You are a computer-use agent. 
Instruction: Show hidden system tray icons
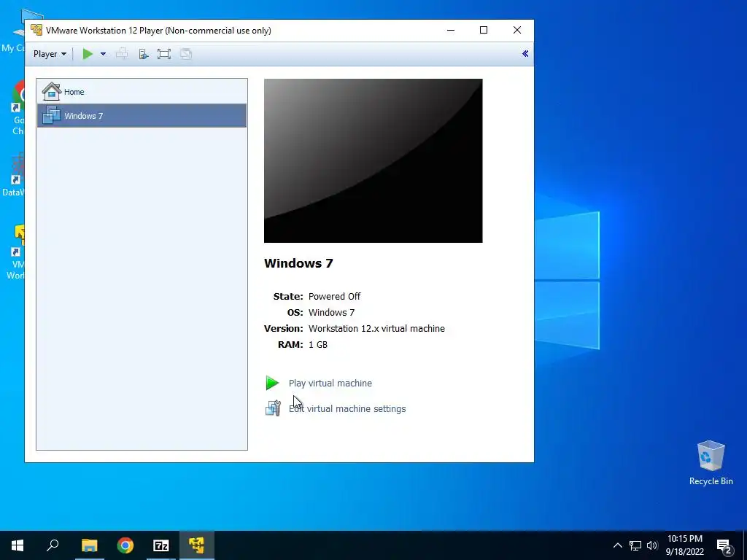point(617,545)
